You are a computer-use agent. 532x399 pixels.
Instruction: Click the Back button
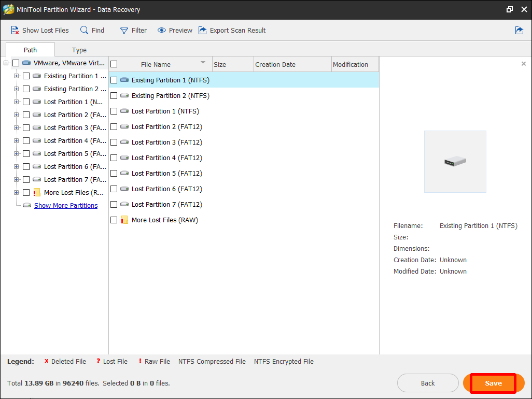tap(428, 383)
